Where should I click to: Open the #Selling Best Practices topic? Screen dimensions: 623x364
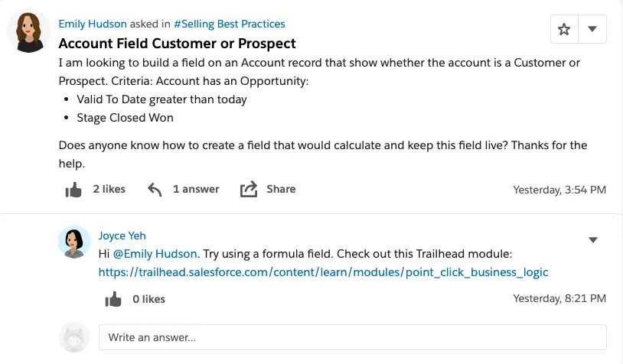[230, 24]
